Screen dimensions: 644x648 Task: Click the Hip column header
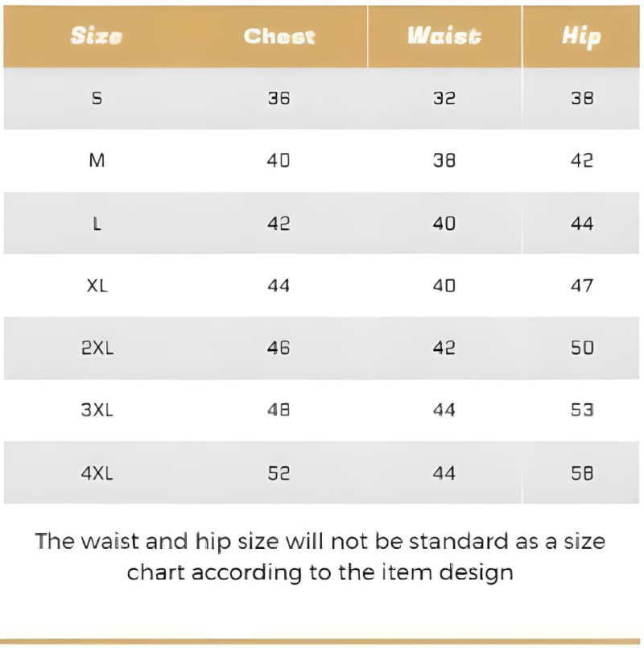point(581,36)
